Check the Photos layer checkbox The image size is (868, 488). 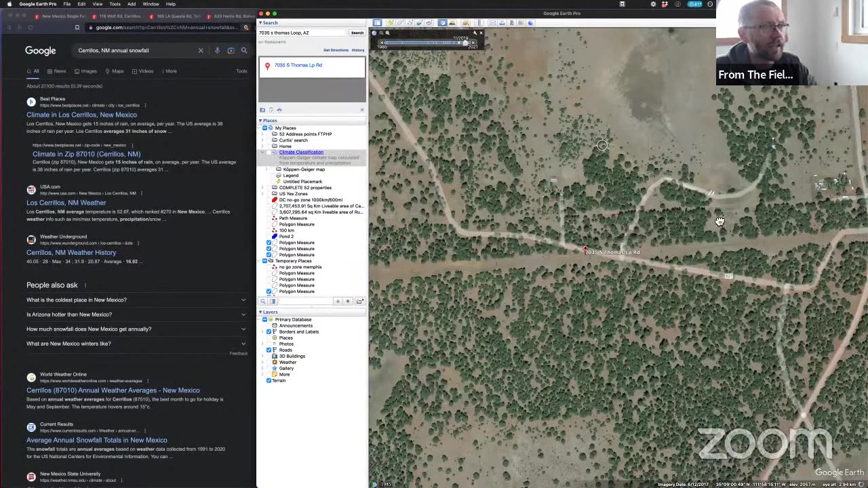(x=269, y=344)
